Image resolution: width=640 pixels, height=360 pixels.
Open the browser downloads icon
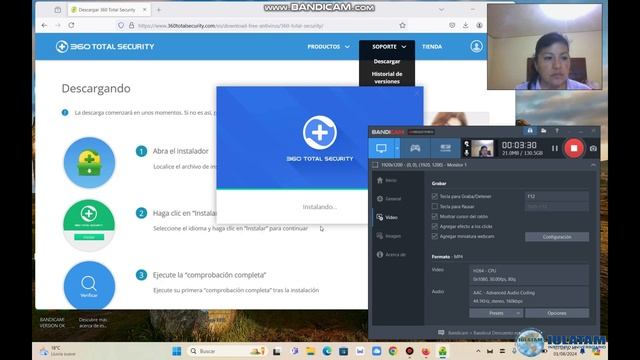tap(465, 25)
